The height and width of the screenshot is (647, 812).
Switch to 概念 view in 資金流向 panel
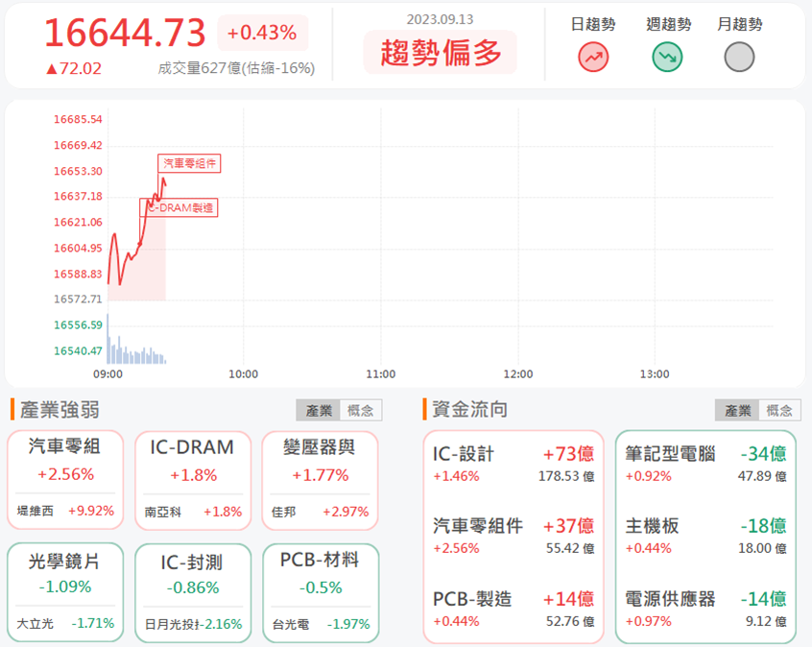click(779, 410)
